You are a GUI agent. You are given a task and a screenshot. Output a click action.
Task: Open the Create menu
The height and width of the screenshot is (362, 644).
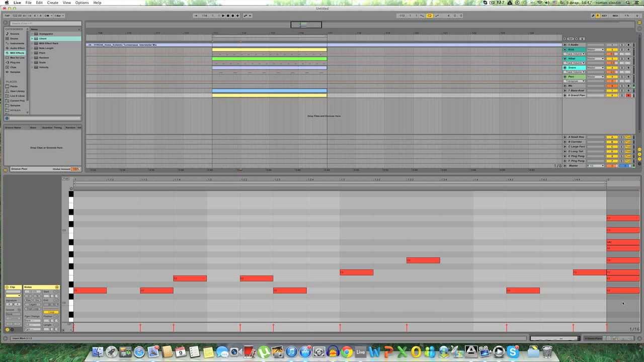point(53,3)
